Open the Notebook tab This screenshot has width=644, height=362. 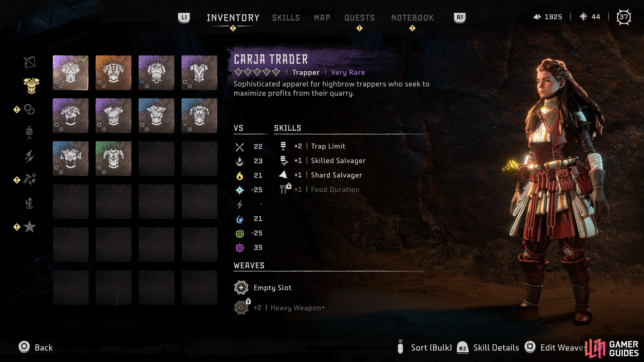(x=413, y=18)
